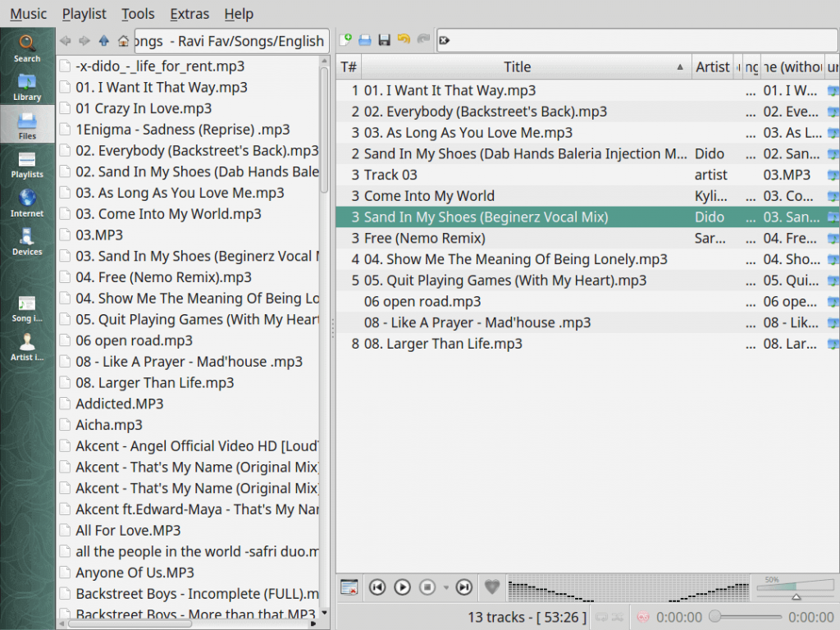Open the Extras menu
The width and height of the screenshot is (840, 630).
click(x=189, y=14)
